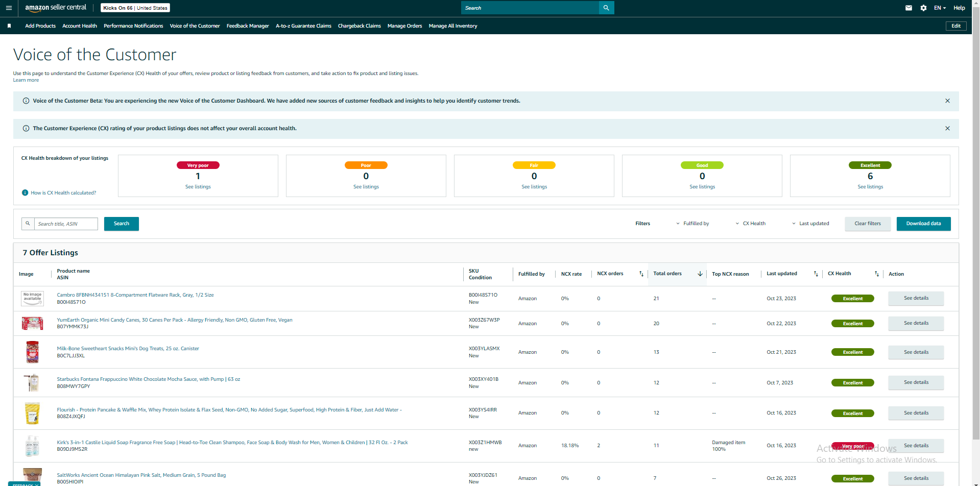980x486 pixels.
Task: See listings under Poor
Action: [x=366, y=187]
